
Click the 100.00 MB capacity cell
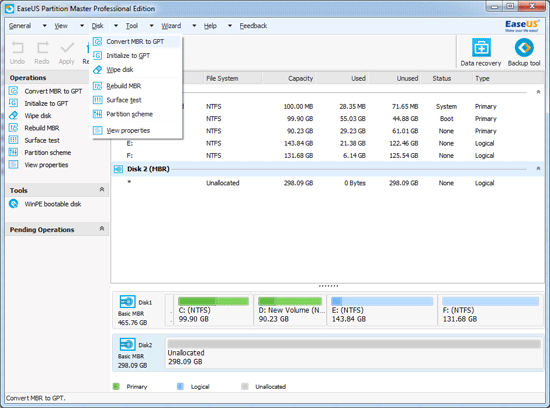point(298,107)
